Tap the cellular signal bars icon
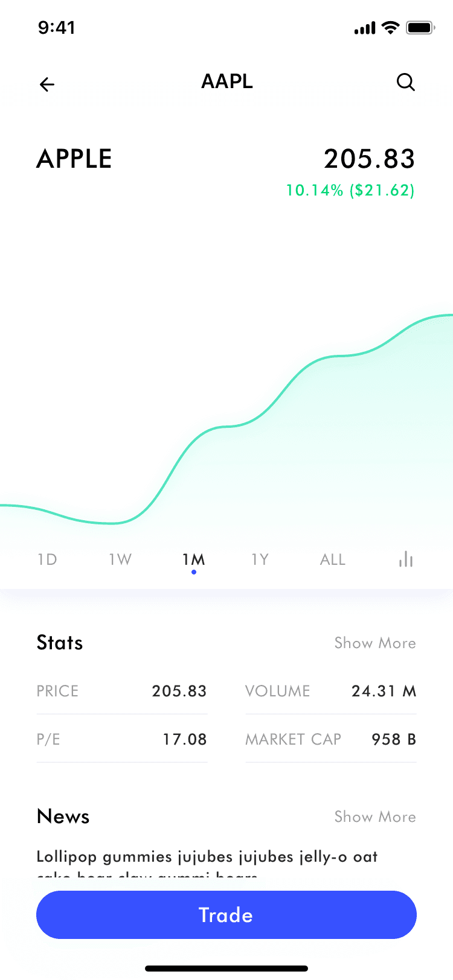The height and width of the screenshot is (980, 453). pos(365,28)
